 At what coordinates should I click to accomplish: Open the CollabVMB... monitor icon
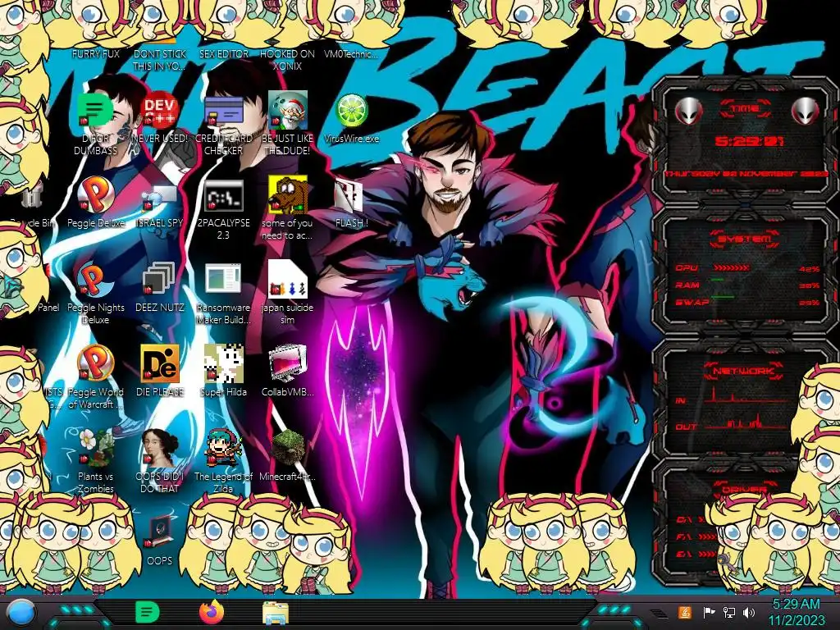pos(288,363)
